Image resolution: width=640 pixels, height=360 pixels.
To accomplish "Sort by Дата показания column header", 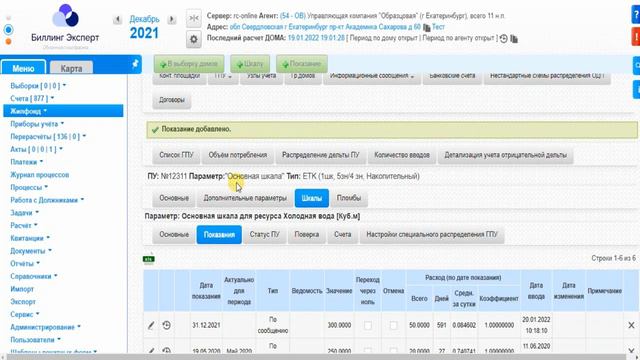I will point(206,291).
